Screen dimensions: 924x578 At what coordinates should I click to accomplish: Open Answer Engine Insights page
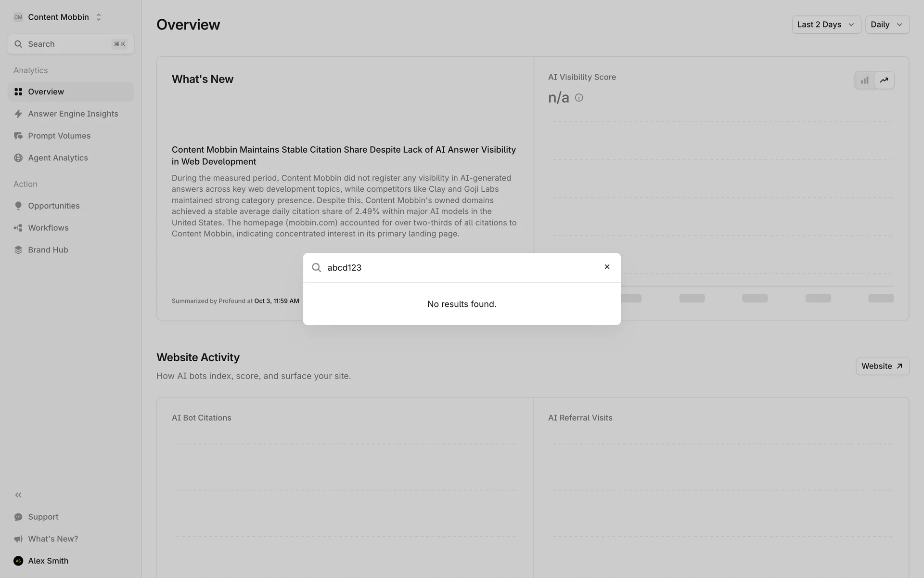(x=73, y=114)
